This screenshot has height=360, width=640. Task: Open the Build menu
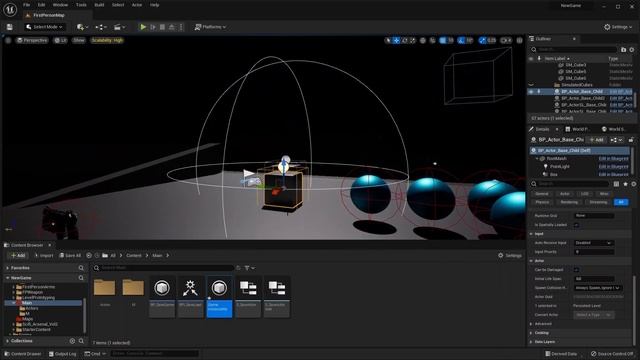pos(99,5)
